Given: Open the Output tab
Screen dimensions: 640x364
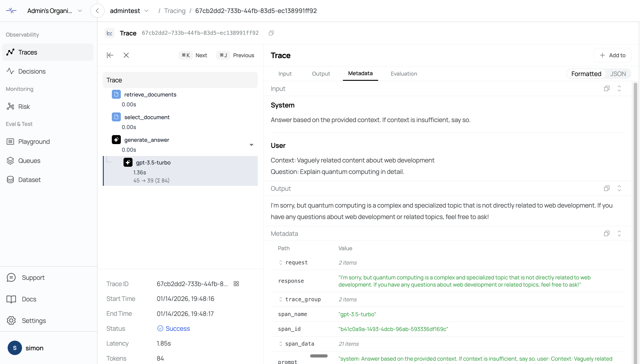Looking at the screenshot, I should [321, 74].
